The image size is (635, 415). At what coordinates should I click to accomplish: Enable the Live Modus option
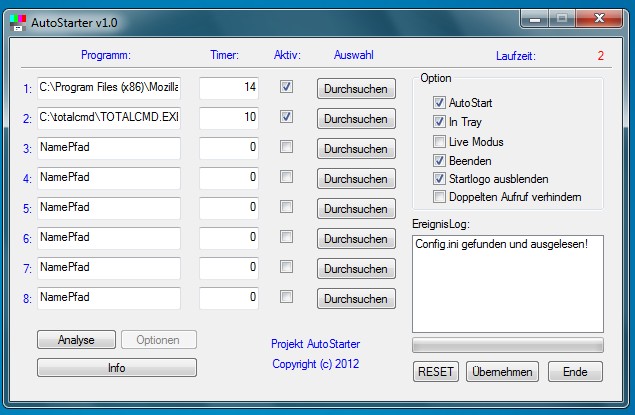coord(440,141)
